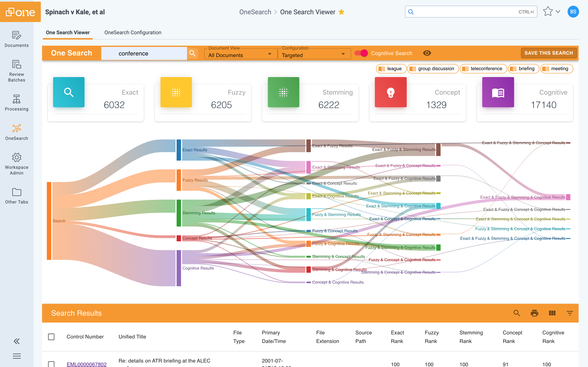Open the Document View dropdown showing All Documents
Image resolution: width=588 pixels, height=367 pixels.
click(240, 55)
